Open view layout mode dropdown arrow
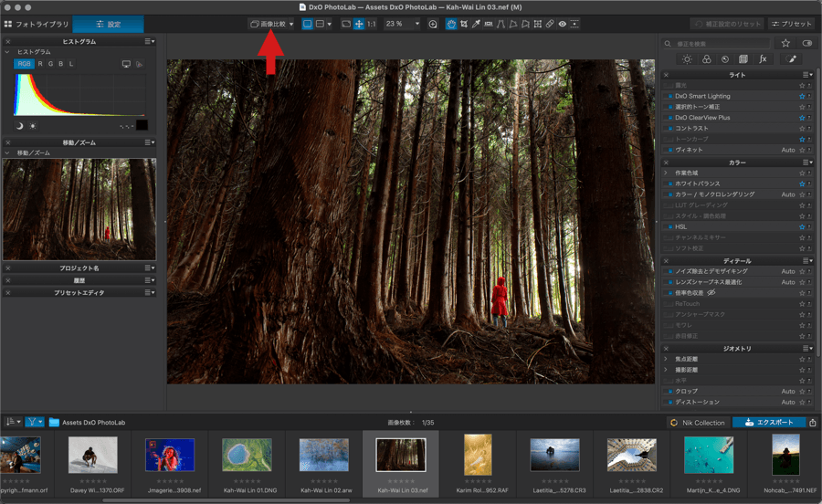Screen dimensions: 822x504 click(329, 24)
